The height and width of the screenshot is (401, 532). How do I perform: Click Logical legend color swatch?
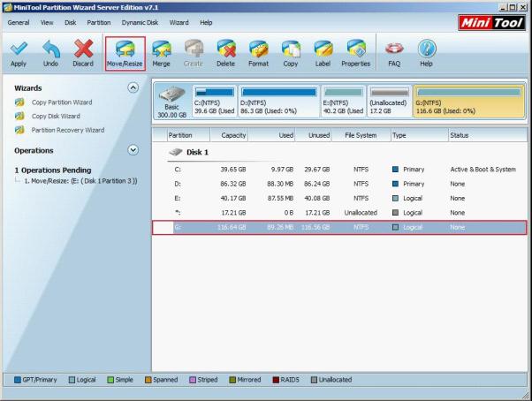[x=72, y=380]
